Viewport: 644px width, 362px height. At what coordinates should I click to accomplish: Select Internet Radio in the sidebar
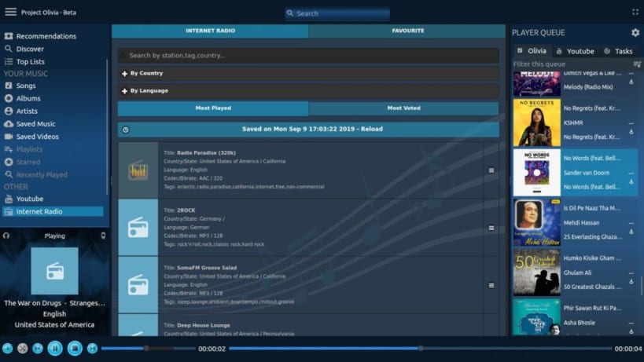[x=53, y=211]
